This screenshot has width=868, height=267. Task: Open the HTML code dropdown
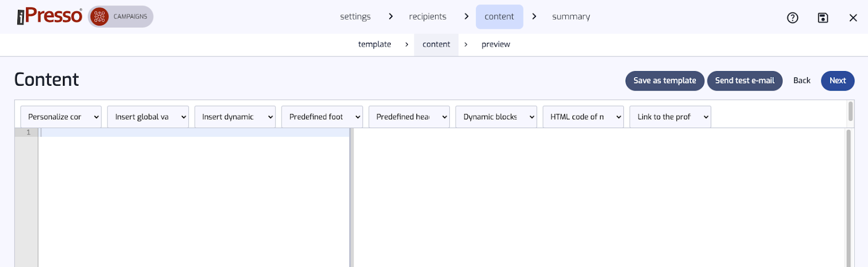point(583,117)
